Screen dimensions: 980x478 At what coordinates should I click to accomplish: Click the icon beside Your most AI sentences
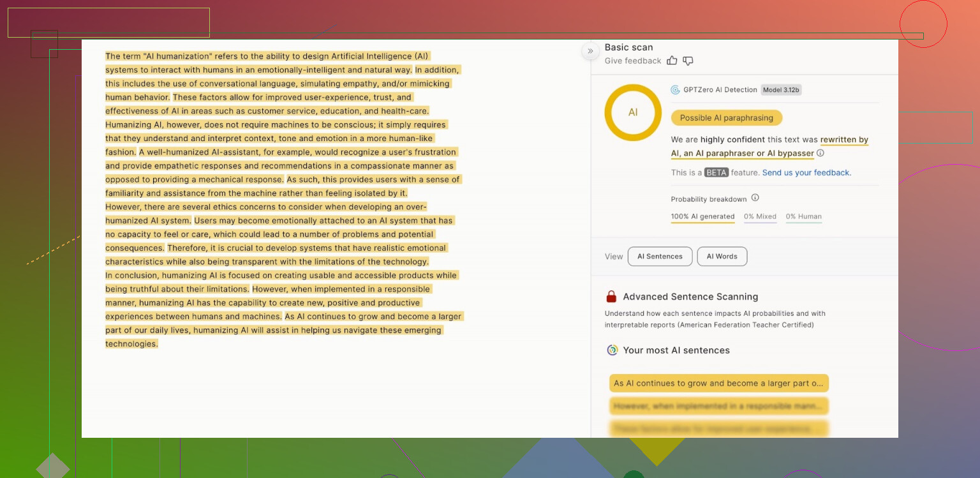pyautogui.click(x=612, y=350)
